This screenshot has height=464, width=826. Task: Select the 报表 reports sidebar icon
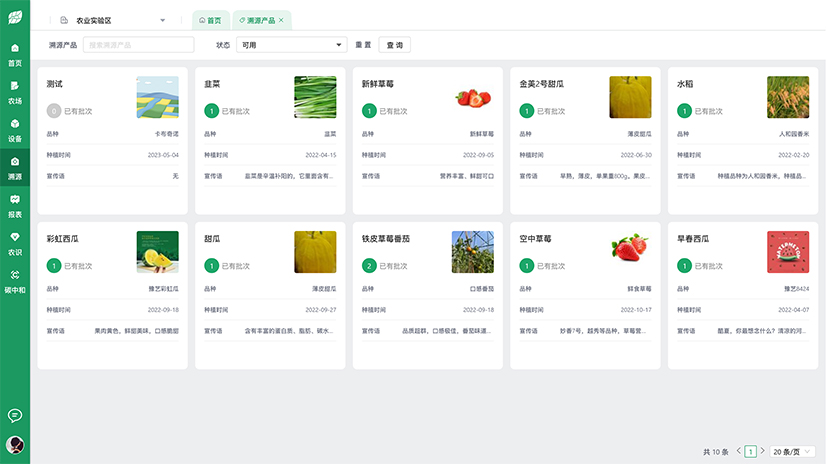15,206
